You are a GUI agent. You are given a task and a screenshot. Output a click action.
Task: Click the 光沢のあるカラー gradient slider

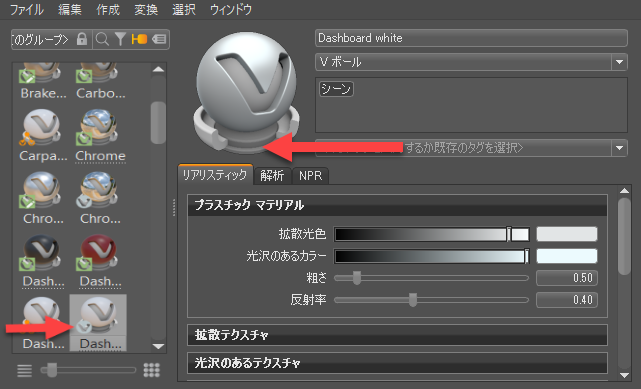(x=432, y=256)
